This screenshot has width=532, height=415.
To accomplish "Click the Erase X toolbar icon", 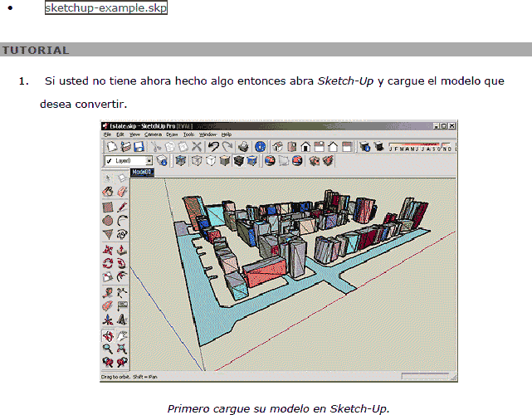I will coord(197,147).
